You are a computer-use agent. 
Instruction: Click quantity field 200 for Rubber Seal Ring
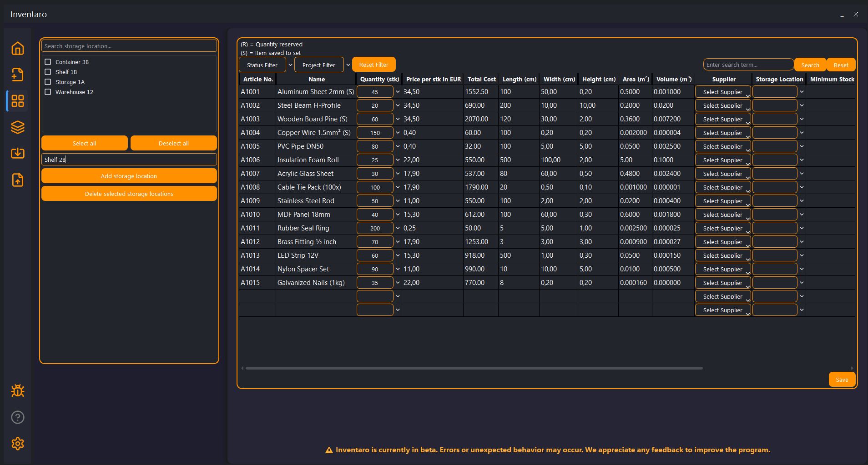(375, 228)
